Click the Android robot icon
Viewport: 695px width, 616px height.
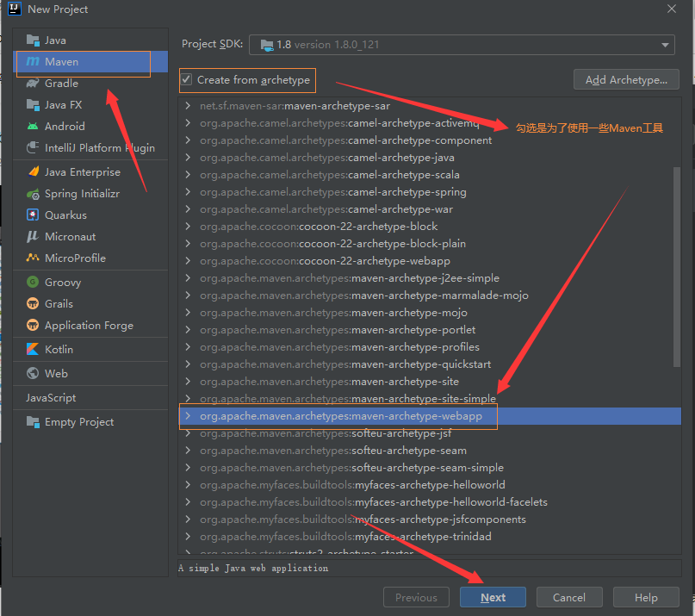33,127
